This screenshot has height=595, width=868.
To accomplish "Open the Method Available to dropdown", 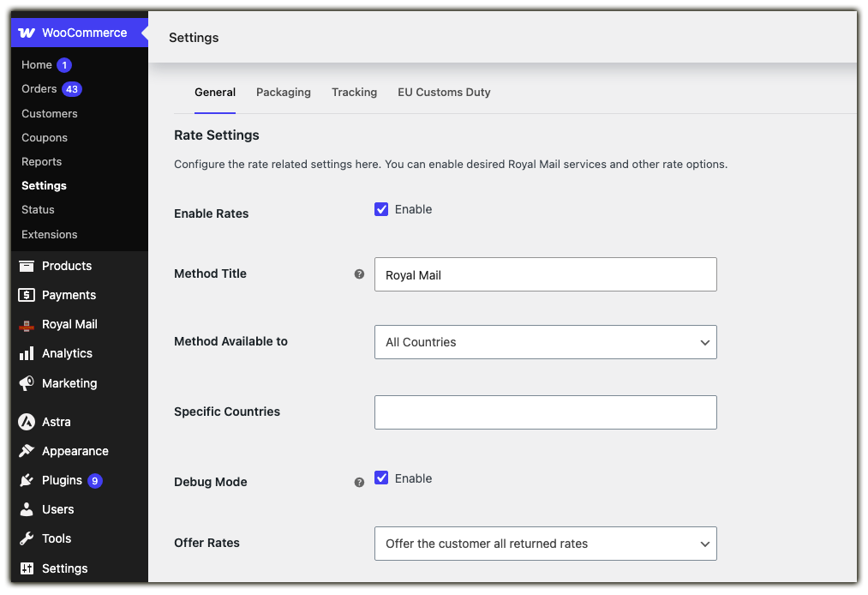I will click(545, 342).
